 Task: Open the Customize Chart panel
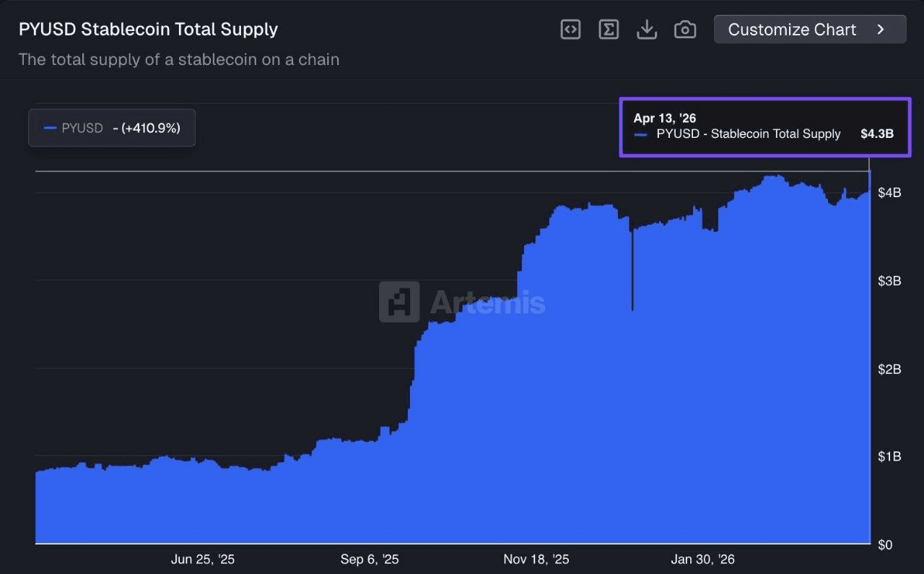coord(792,30)
